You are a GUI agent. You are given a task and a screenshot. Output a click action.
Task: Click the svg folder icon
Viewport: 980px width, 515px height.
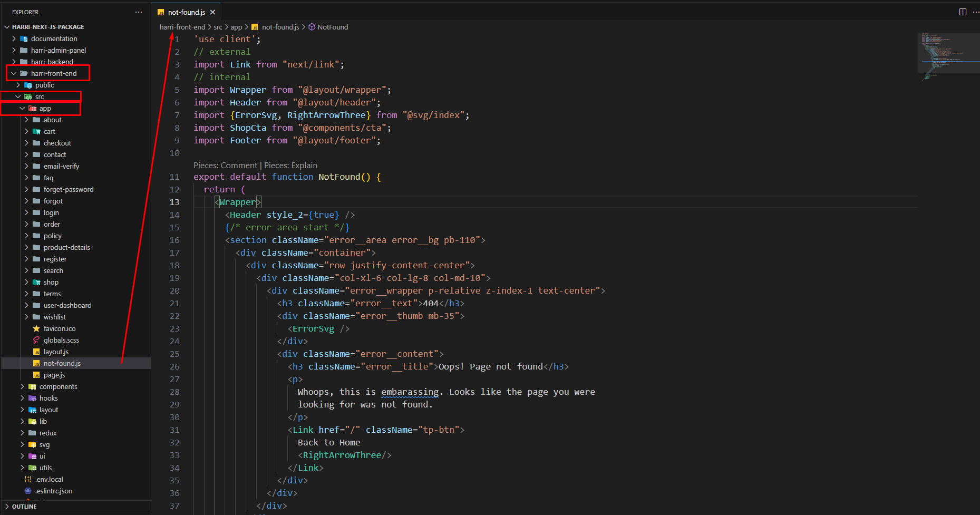32,444
